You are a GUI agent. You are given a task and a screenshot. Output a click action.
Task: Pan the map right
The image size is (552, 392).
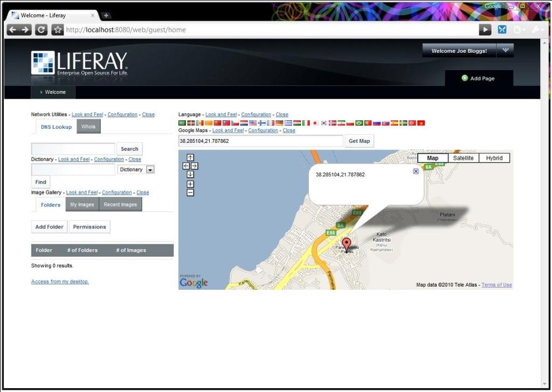[x=194, y=166]
